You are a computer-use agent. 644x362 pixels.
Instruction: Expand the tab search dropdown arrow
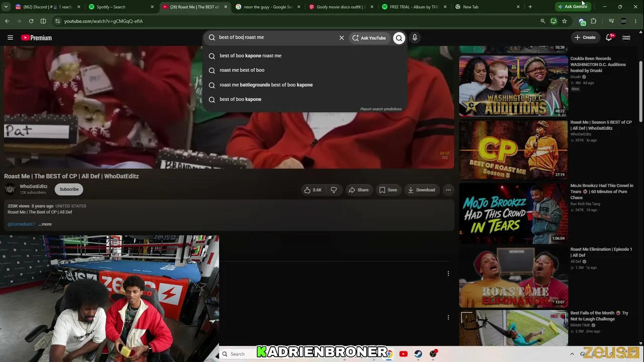pos(7,7)
